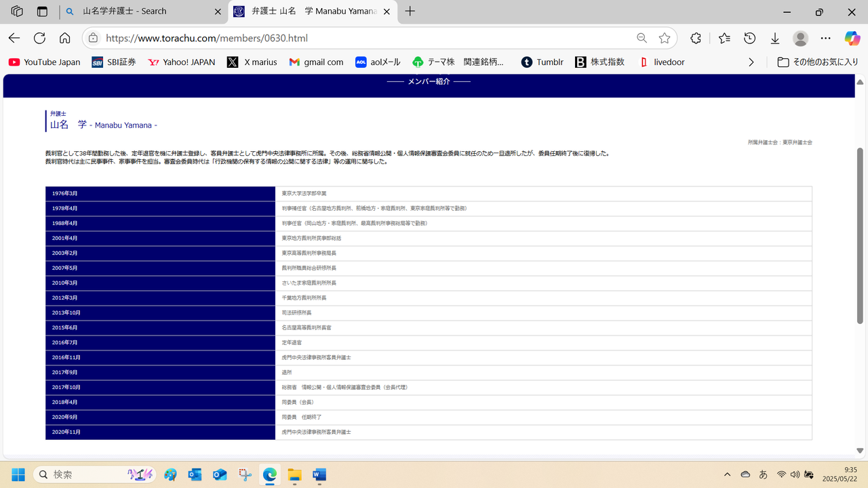This screenshot has height=488, width=868.
Task: Click the taskbar 検索 search box
Action: tap(94, 474)
